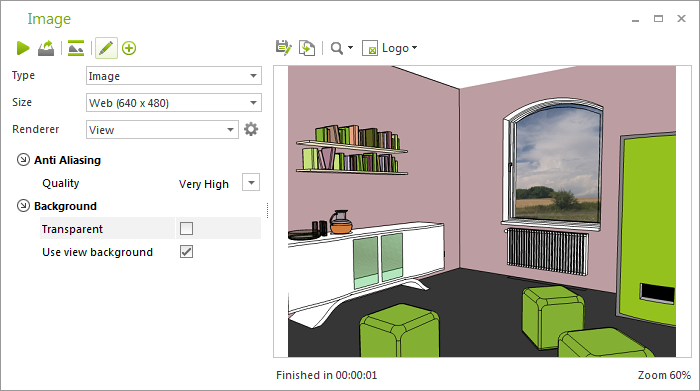Screen dimensions: 700x391
Task: Open the Size Web (640 x 480) dropdown
Action: 174,103
